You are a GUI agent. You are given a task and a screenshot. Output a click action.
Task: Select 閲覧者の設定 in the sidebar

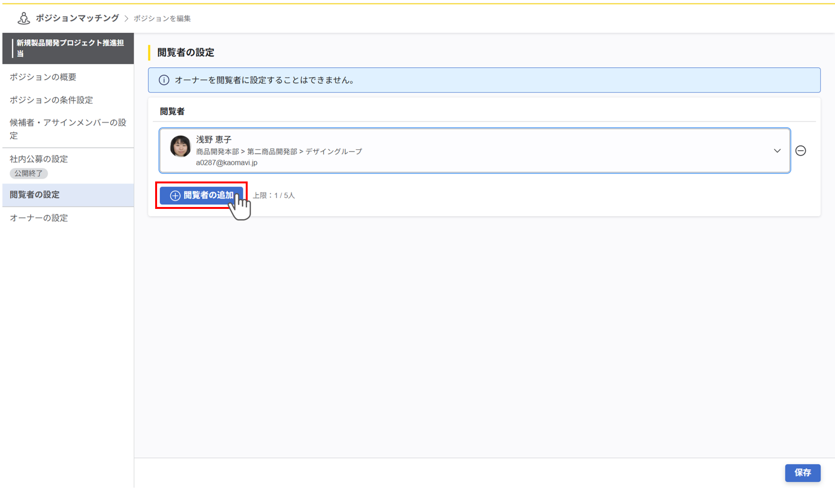point(35,195)
